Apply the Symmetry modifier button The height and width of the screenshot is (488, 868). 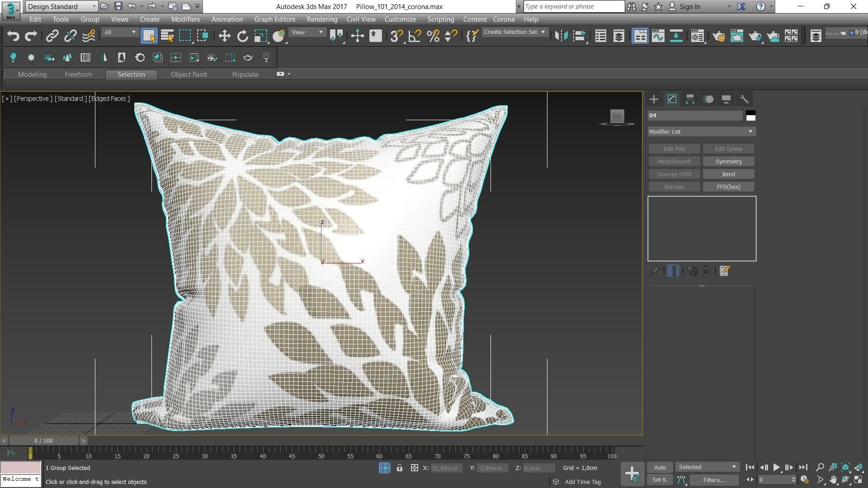728,162
